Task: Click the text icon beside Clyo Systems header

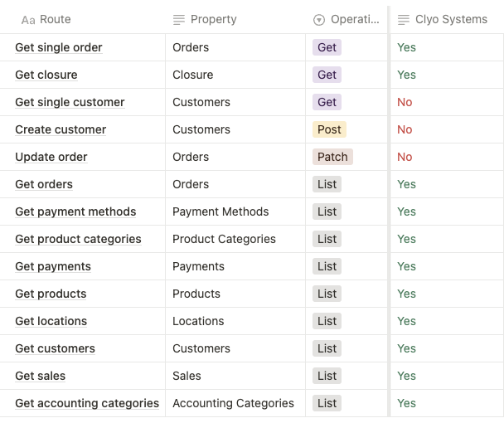Action: point(404,19)
